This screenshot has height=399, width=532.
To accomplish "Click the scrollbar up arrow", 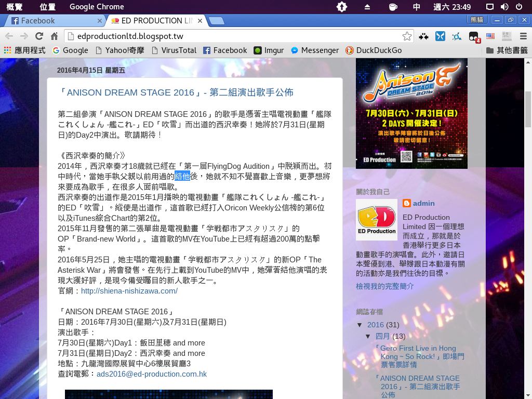I will tap(528, 62).
